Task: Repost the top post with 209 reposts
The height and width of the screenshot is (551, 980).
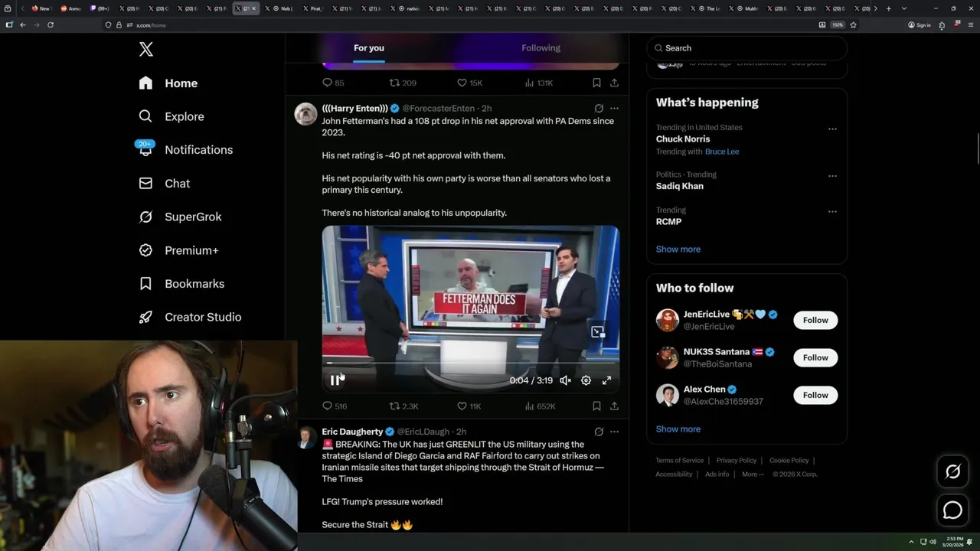Action: click(x=403, y=83)
